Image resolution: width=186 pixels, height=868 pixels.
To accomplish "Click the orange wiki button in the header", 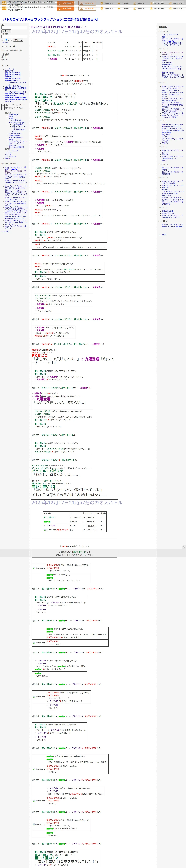I will pyautogui.click(x=66, y=8).
